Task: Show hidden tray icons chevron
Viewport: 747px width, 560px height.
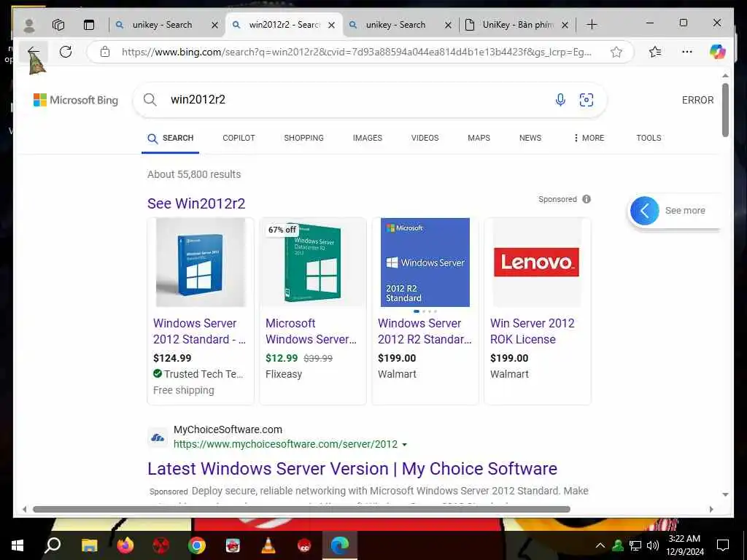Action: click(600, 545)
